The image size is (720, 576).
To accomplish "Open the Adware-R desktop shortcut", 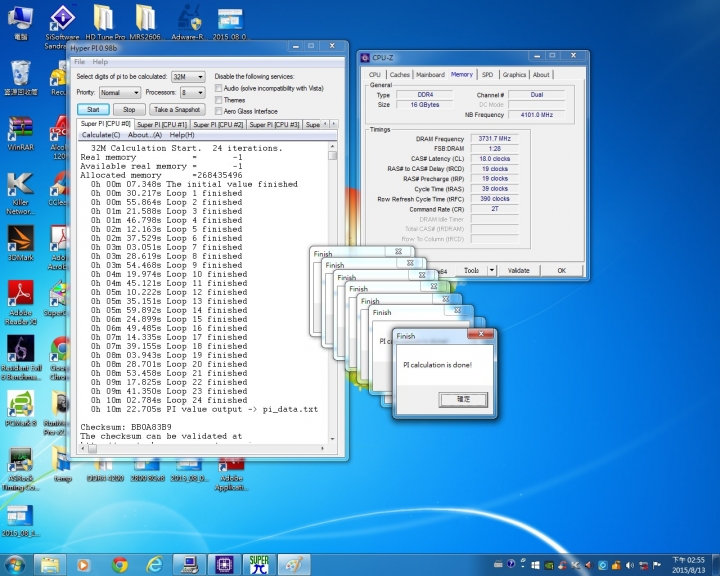I will point(188,22).
